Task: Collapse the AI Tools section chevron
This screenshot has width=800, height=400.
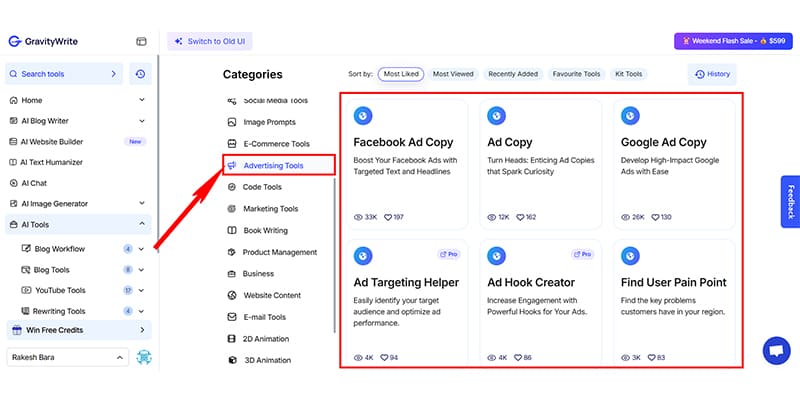Action: coord(142,224)
